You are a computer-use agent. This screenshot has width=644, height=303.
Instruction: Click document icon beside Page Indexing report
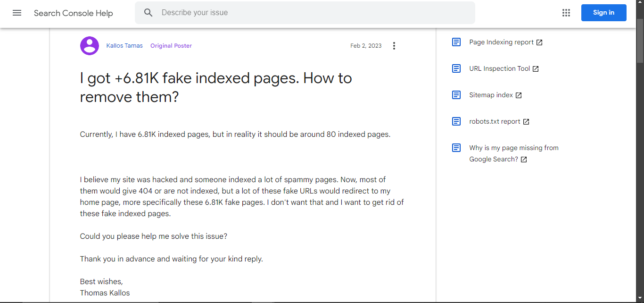(456, 42)
